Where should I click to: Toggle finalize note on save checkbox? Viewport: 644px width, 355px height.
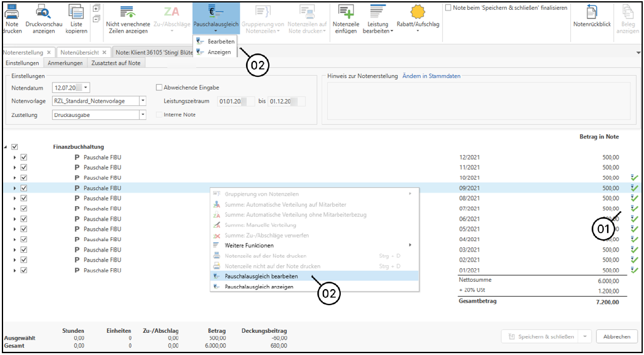pyautogui.click(x=448, y=7)
